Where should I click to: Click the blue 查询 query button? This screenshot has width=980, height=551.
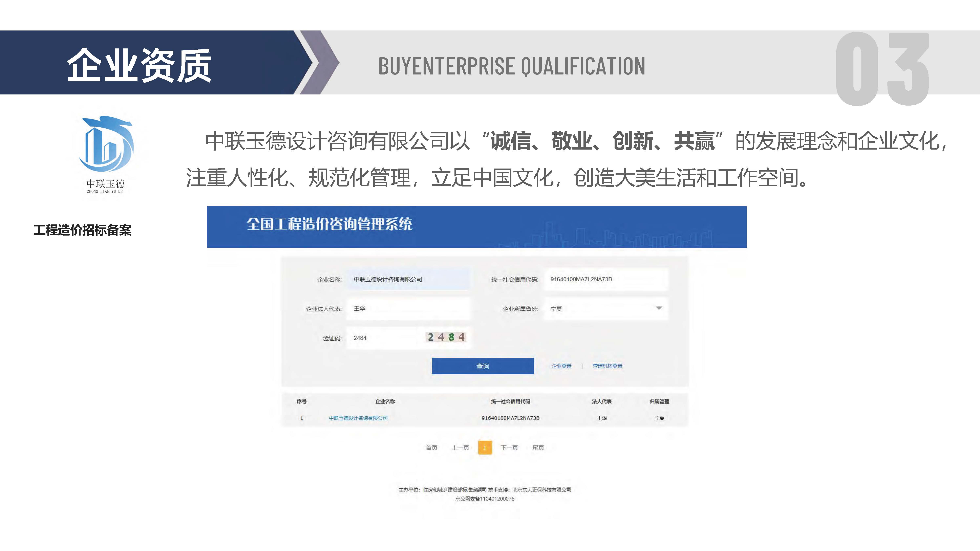[x=483, y=366]
